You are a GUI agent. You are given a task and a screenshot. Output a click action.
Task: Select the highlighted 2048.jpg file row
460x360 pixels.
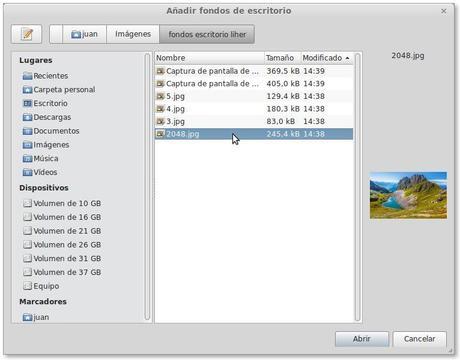254,134
